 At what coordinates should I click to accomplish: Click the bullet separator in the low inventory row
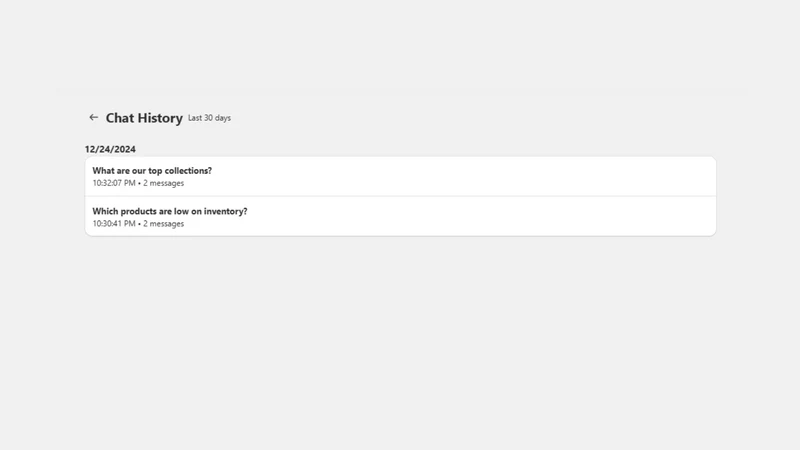click(x=139, y=224)
